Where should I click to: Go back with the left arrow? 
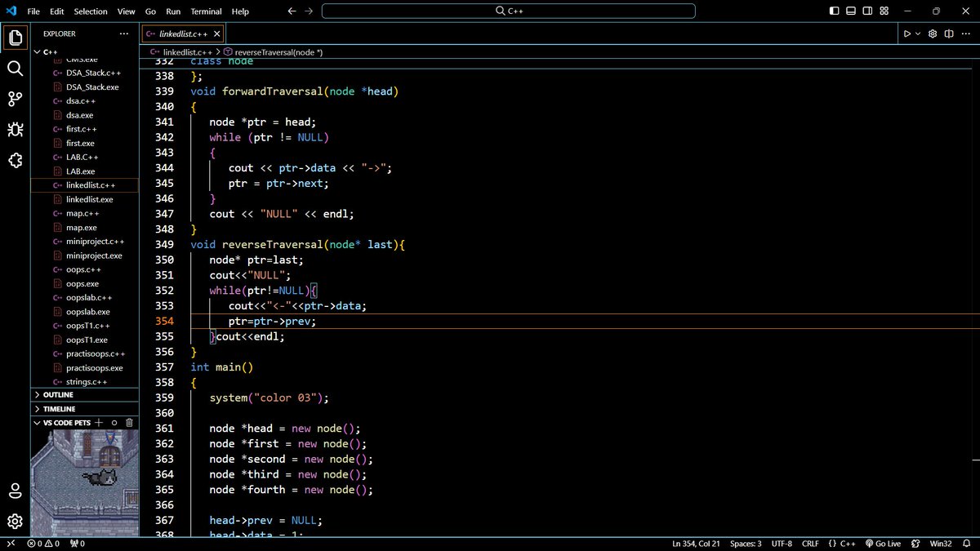click(x=292, y=11)
